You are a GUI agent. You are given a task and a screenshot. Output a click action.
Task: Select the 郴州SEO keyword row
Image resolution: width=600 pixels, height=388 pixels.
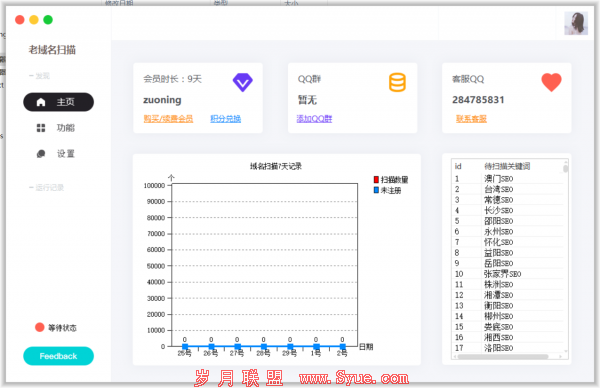click(507, 316)
